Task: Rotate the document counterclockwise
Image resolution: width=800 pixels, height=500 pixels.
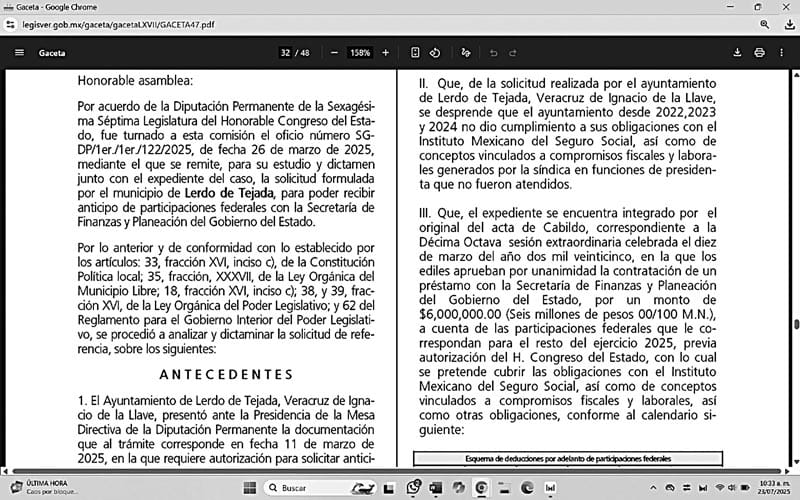Action: pyautogui.click(x=435, y=52)
